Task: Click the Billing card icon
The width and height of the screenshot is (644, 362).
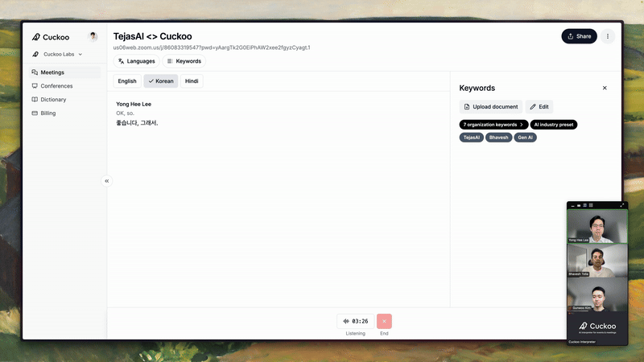Action: click(x=35, y=113)
